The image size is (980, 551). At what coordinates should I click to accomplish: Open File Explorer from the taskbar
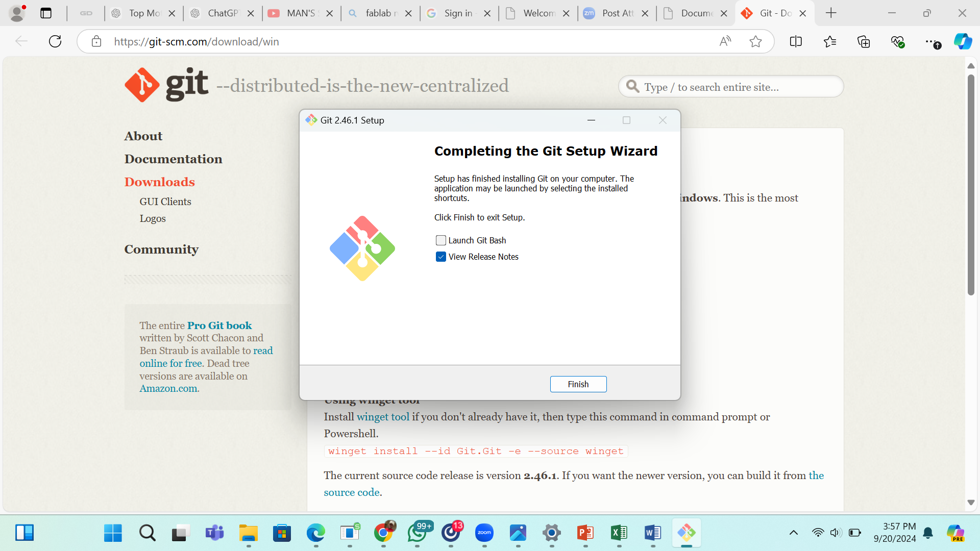coord(249,533)
